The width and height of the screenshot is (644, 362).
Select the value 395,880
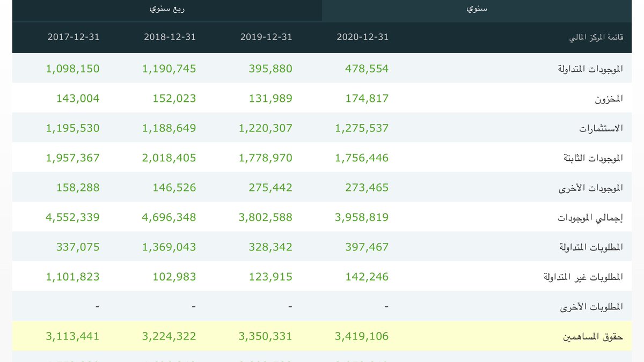click(270, 69)
